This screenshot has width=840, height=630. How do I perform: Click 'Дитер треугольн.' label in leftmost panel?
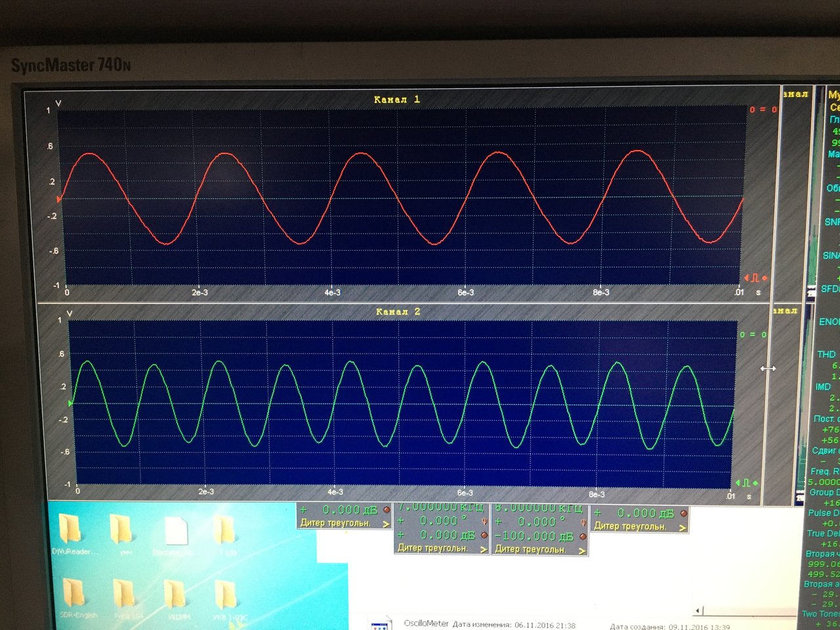click(335, 523)
